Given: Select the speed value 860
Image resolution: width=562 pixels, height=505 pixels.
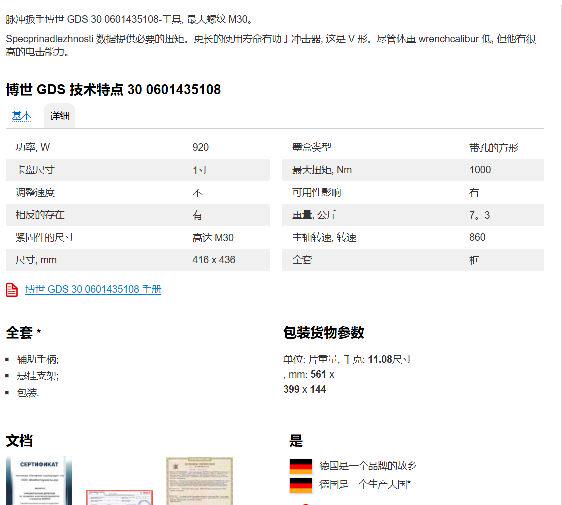Looking at the screenshot, I should (x=477, y=237).
